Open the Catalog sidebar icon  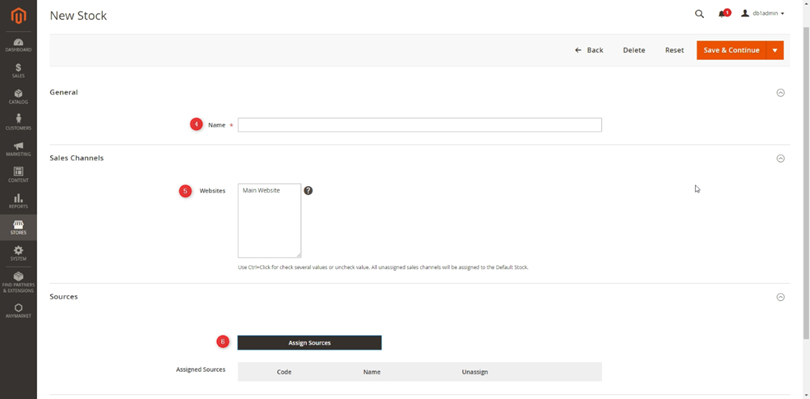pyautogui.click(x=18, y=94)
